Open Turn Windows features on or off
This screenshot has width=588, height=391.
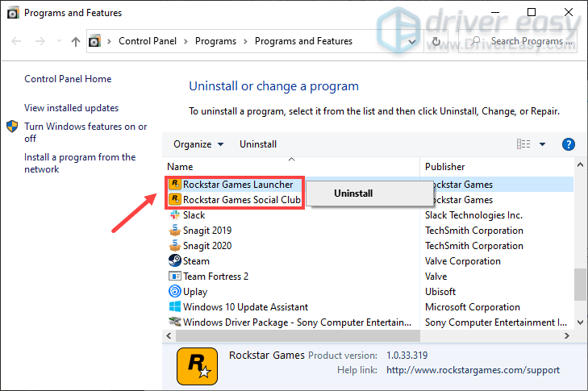click(x=85, y=132)
